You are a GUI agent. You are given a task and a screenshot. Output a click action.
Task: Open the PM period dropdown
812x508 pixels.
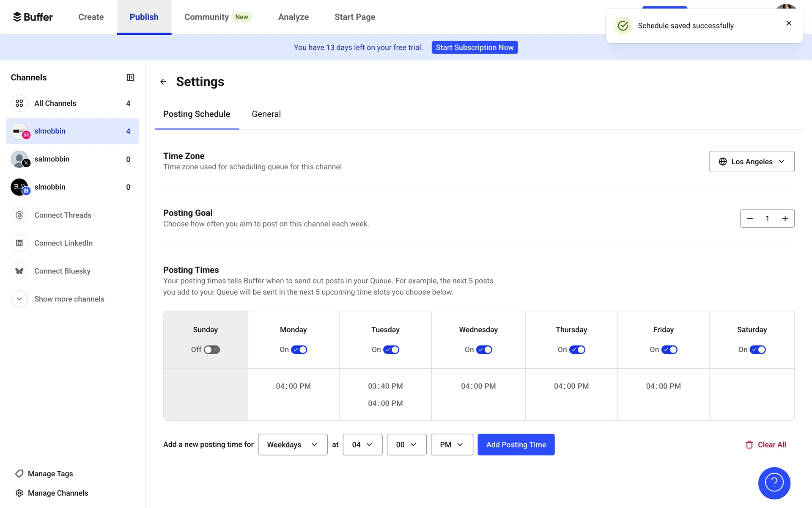click(x=452, y=444)
